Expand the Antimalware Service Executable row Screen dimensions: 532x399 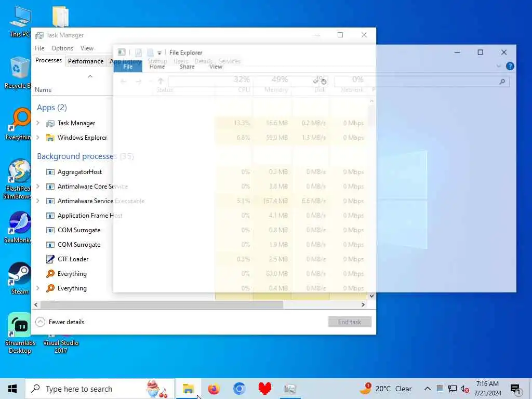pyautogui.click(x=38, y=201)
